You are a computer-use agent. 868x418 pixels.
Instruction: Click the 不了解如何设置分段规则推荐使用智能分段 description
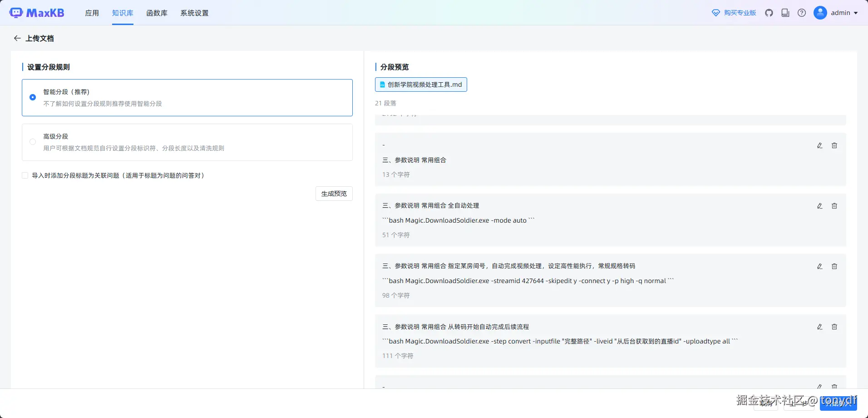tap(103, 104)
